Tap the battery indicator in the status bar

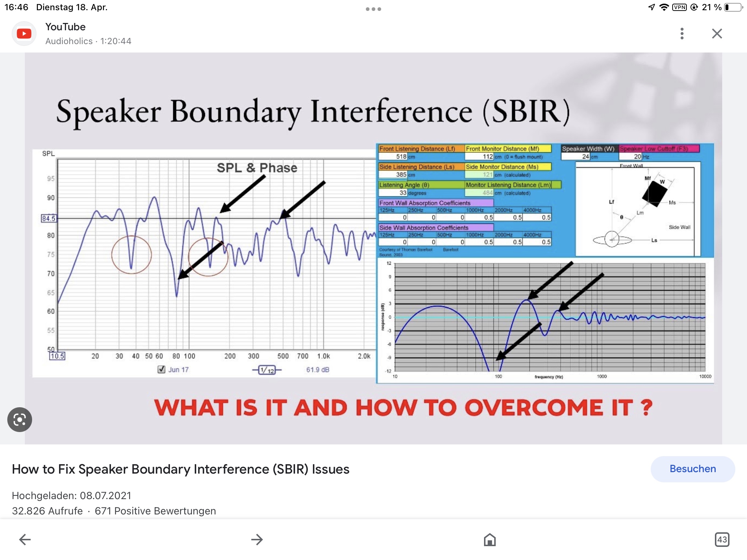[x=734, y=7]
